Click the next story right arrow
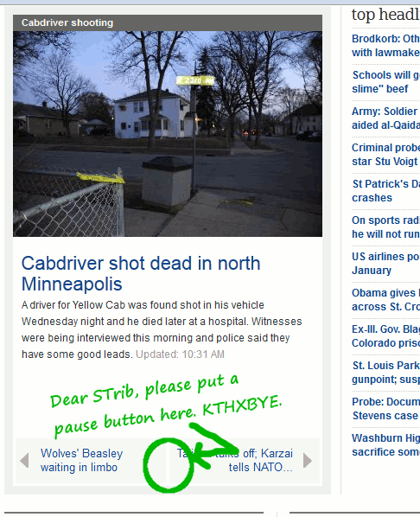 (x=308, y=460)
